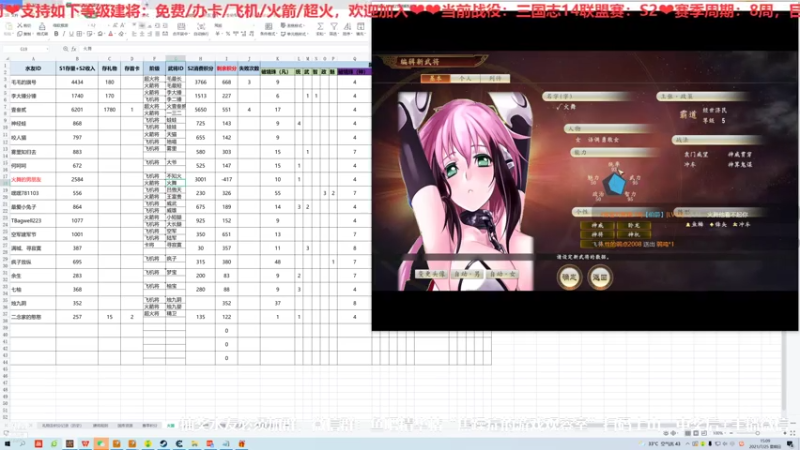Click the percent style icon
Viewport: 800px width, 450px height.
pos(226,34)
